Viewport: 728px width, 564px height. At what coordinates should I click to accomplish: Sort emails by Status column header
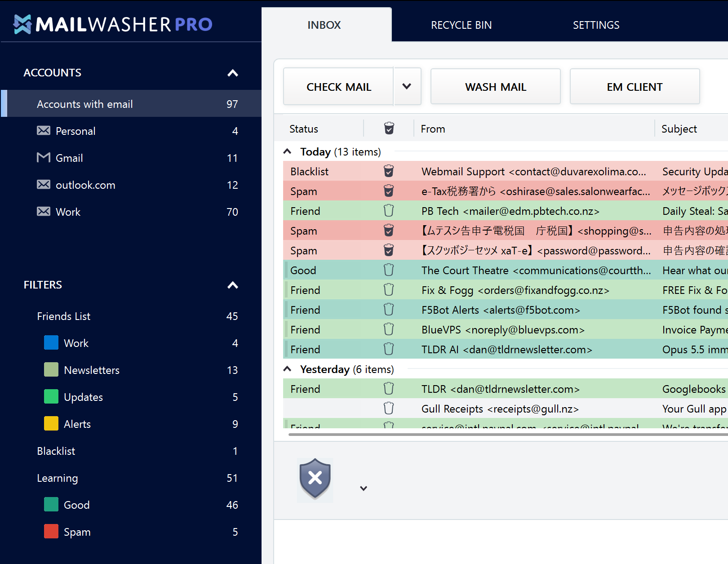tap(304, 129)
